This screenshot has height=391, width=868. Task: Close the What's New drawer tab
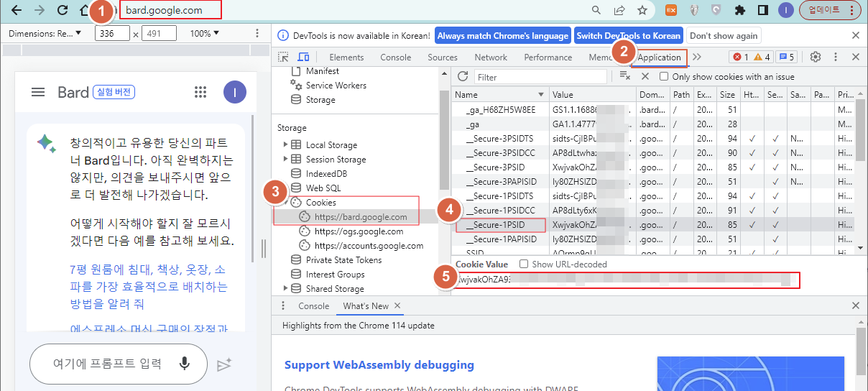pyautogui.click(x=397, y=305)
